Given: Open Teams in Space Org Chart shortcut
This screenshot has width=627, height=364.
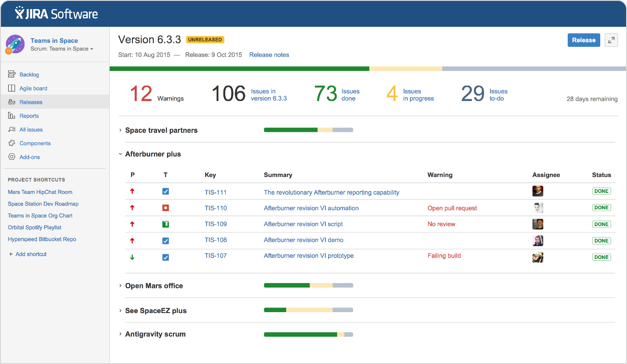Looking at the screenshot, I should click(x=40, y=216).
